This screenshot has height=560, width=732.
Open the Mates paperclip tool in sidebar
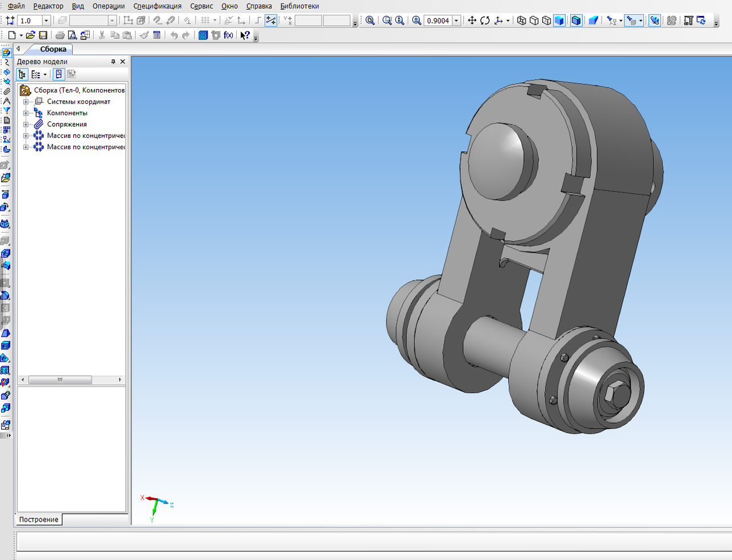point(6,91)
